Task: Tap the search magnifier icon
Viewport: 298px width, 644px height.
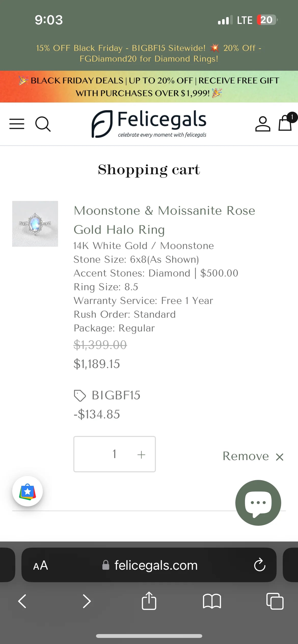Action: pyautogui.click(x=43, y=124)
